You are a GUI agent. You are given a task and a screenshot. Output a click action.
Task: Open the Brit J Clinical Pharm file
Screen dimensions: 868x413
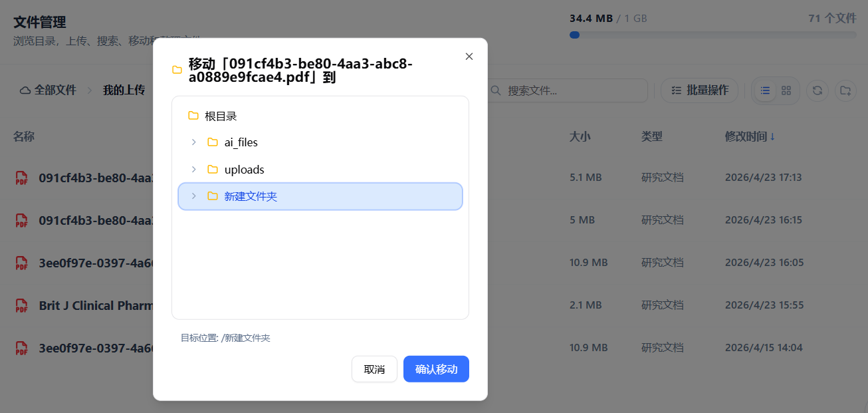coord(96,305)
